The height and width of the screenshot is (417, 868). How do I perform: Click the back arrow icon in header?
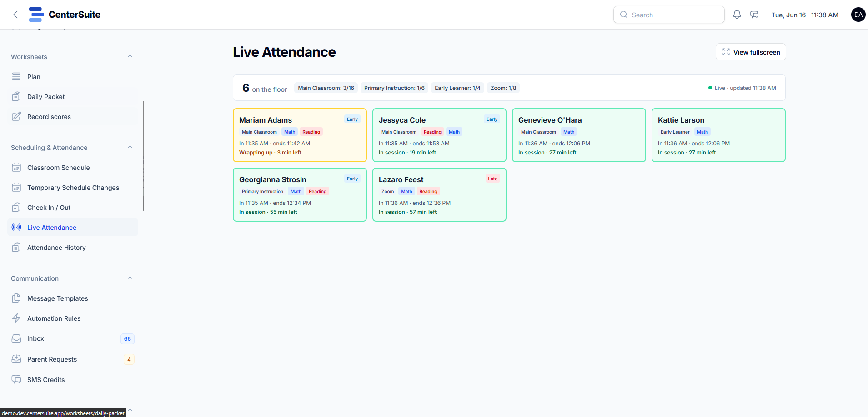point(15,15)
